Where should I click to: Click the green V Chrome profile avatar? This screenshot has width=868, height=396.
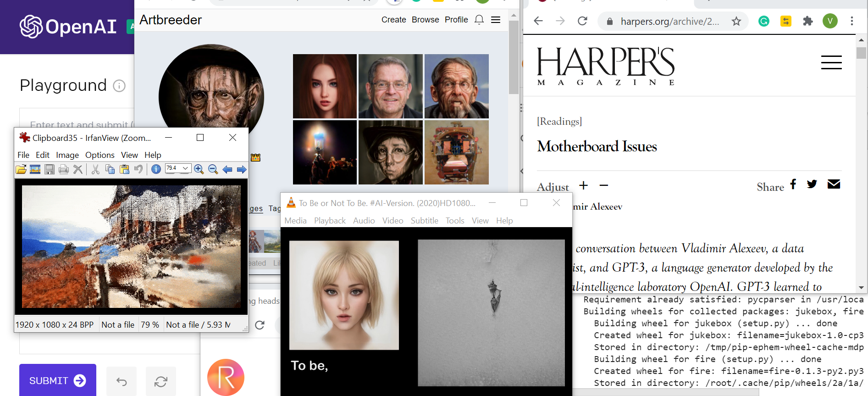(x=830, y=21)
